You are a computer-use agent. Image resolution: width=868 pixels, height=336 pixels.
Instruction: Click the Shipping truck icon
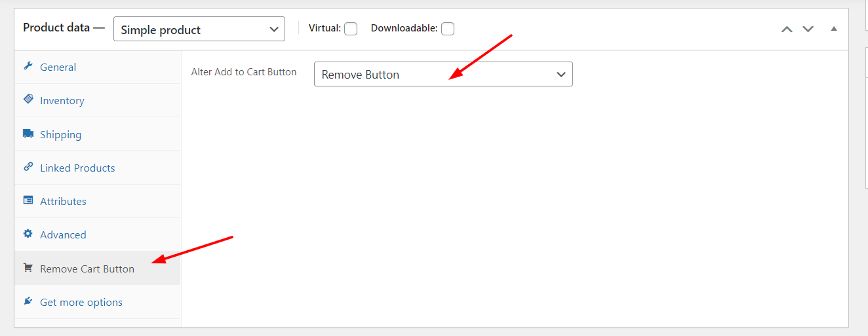[28, 133]
